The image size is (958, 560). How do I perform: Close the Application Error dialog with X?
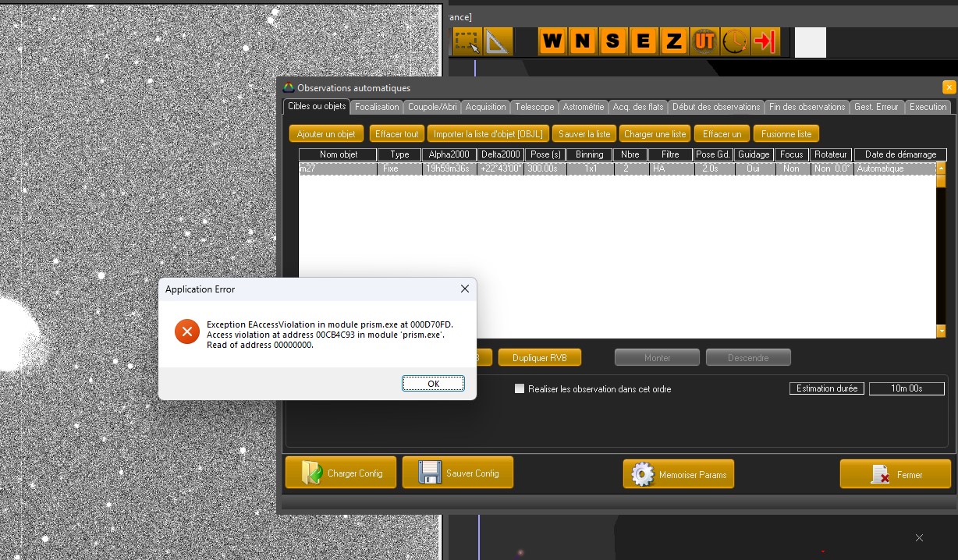click(464, 289)
